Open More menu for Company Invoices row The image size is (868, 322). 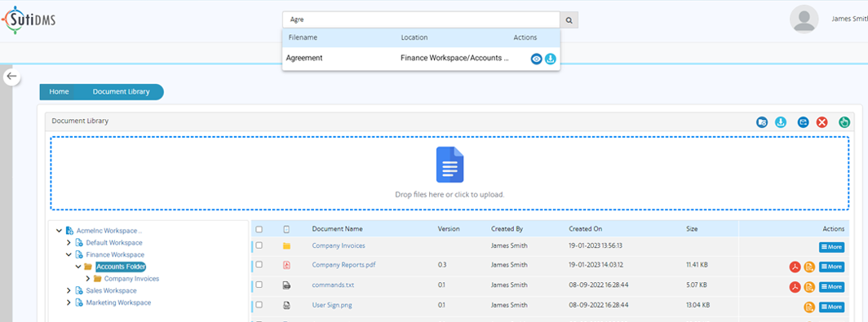(831, 247)
